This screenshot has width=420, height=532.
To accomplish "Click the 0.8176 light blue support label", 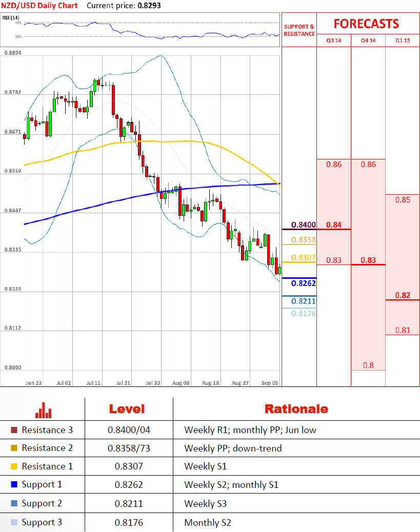I will click(304, 313).
